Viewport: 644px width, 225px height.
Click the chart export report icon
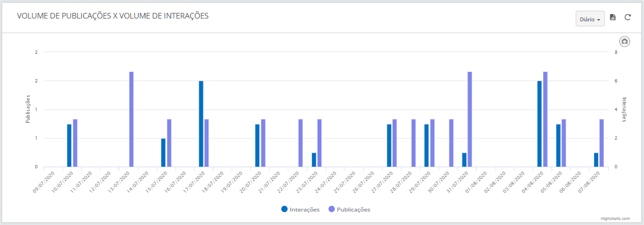click(x=613, y=17)
